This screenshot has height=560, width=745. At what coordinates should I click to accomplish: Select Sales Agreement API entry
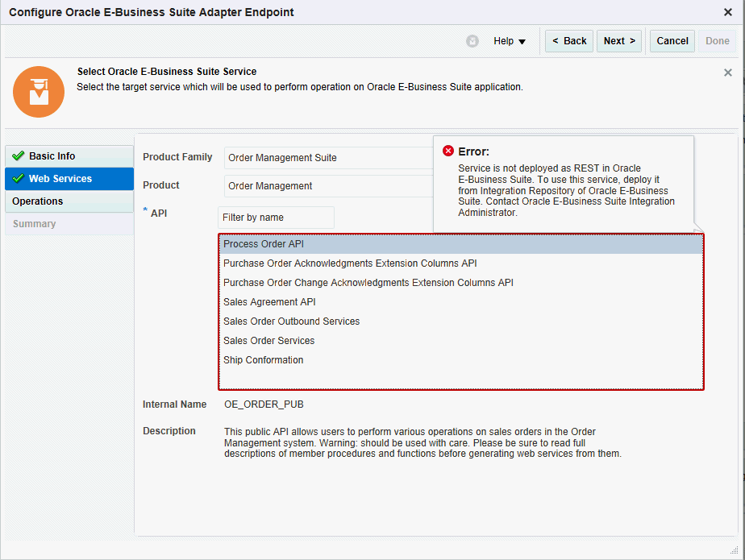[461, 302]
